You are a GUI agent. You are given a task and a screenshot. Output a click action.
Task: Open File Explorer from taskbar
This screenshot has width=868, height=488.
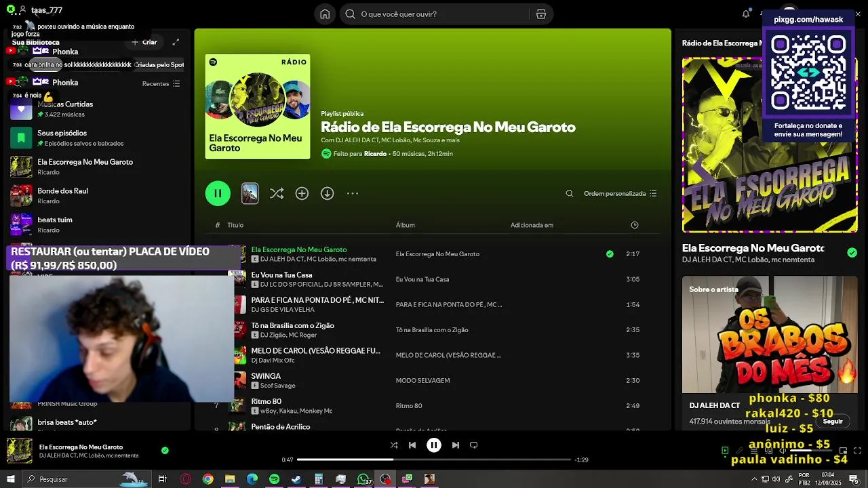click(230, 479)
